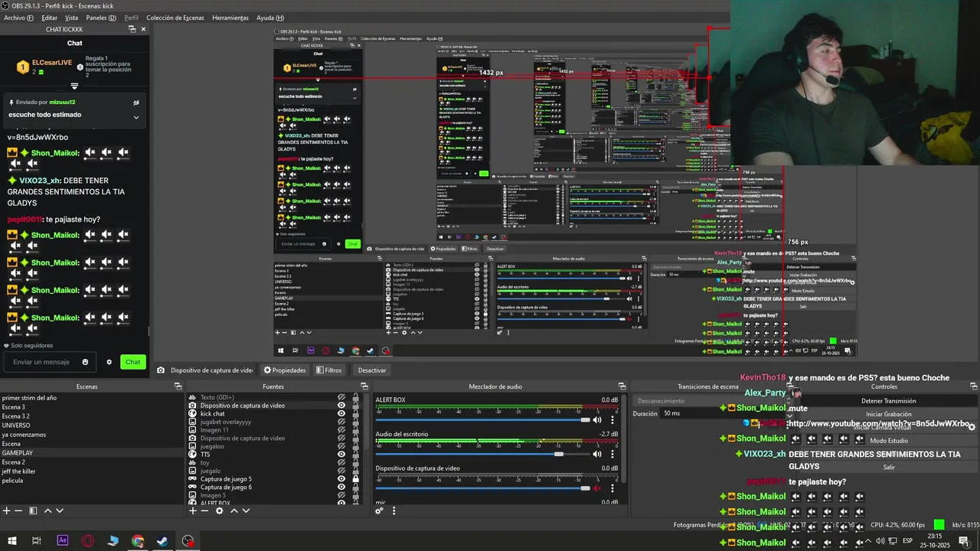This screenshot has height=551, width=980.
Task: Show the Imagen 11 source
Action: [x=341, y=430]
